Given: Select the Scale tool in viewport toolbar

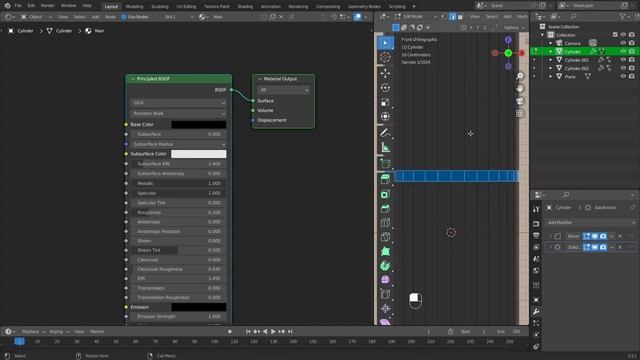Looking at the screenshot, I should 385,102.
